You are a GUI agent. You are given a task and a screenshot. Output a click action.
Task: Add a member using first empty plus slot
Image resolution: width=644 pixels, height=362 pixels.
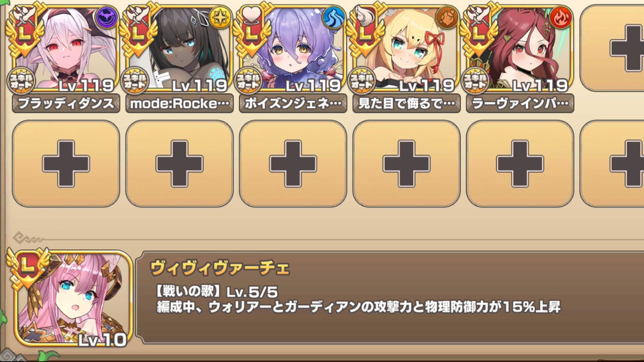pos(66,164)
